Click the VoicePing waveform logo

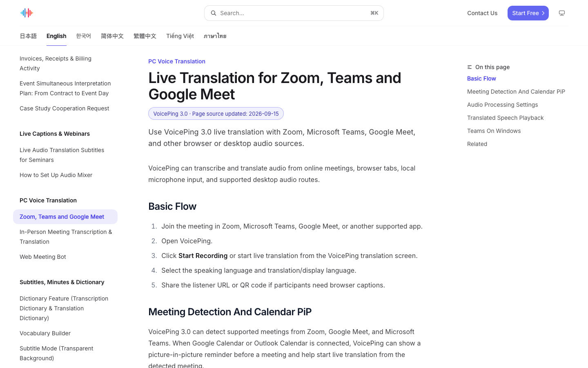click(x=27, y=13)
